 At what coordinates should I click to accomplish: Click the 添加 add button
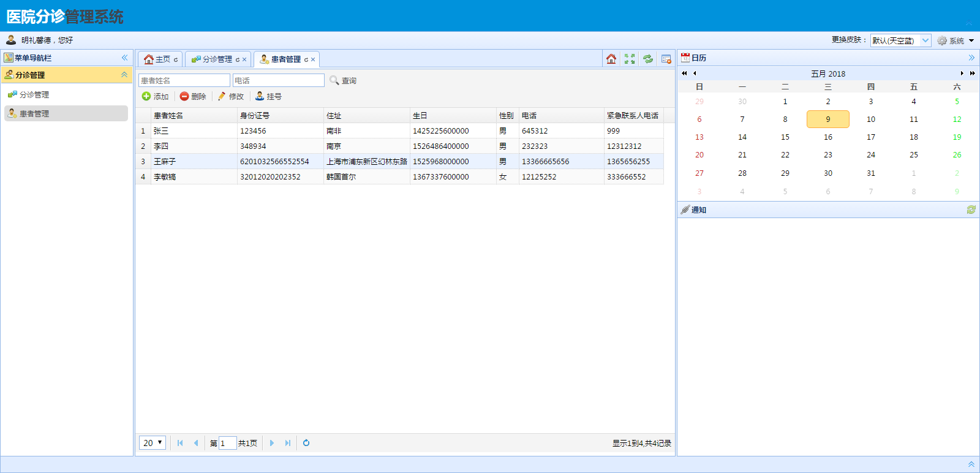point(155,96)
